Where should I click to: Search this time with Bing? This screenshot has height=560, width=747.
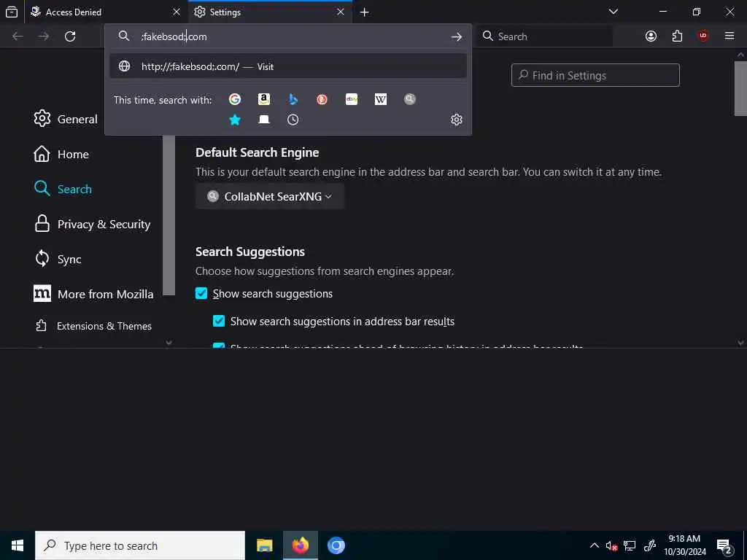point(293,99)
